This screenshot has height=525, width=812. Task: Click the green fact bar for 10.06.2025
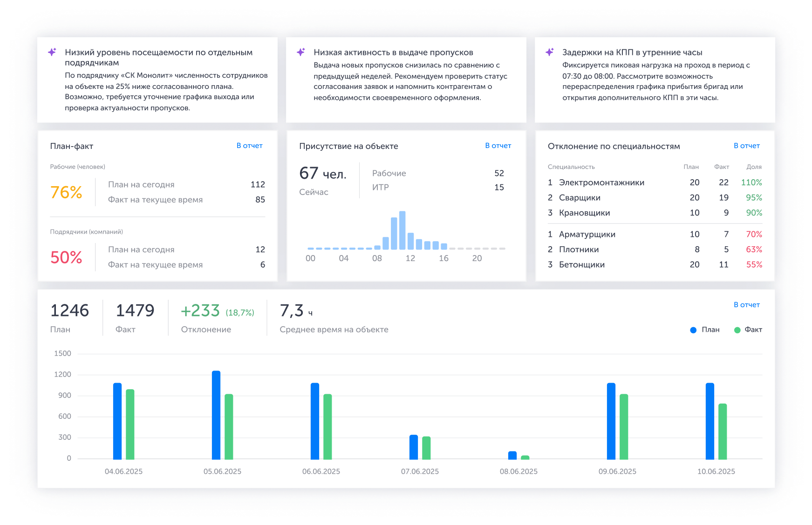pos(723,431)
